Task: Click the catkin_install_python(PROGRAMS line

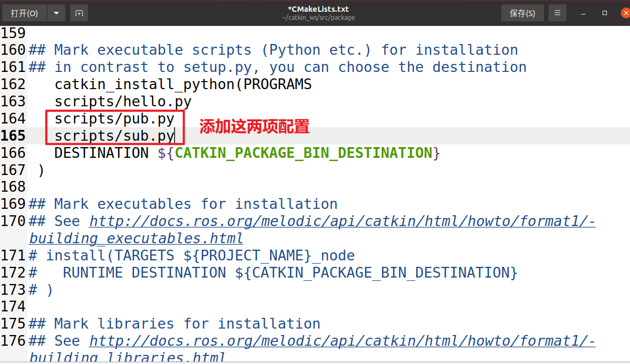Action: pyautogui.click(x=183, y=84)
